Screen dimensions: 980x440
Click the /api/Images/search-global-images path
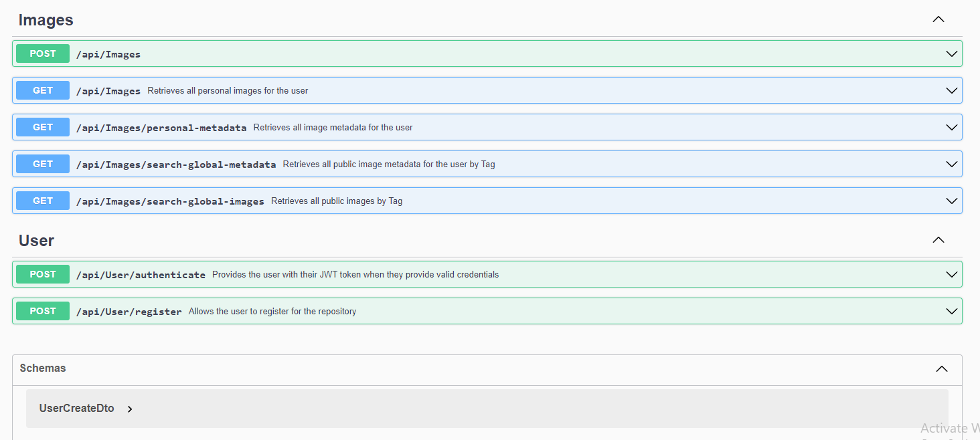click(x=170, y=201)
